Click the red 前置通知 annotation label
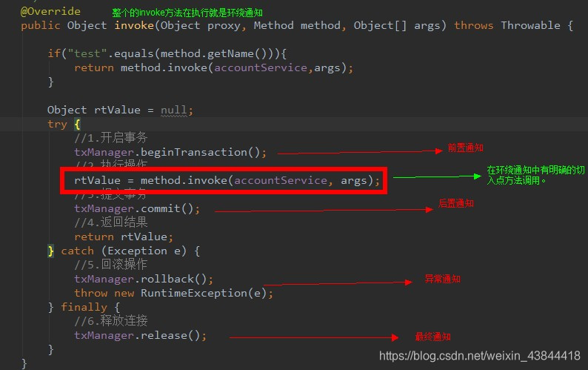The width and height of the screenshot is (588, 370). click(x=465, y=148)
